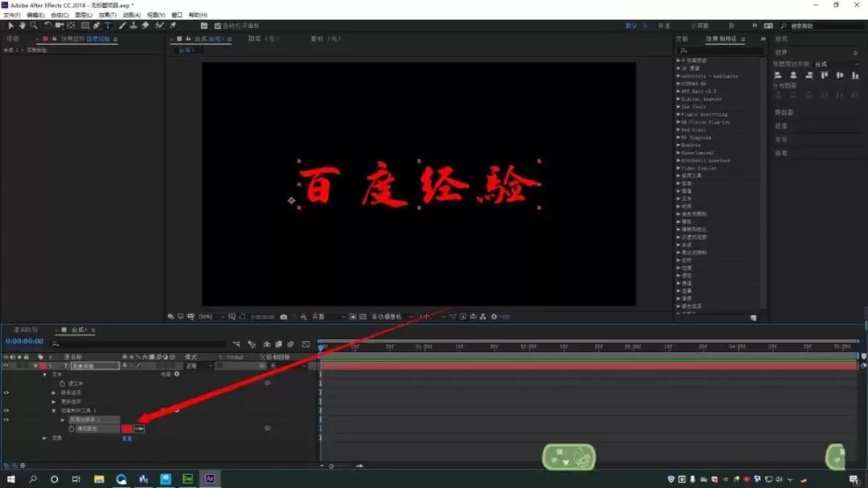Select the Selection arrow tool
Viewport: 868px width, 488px height.
10,26
